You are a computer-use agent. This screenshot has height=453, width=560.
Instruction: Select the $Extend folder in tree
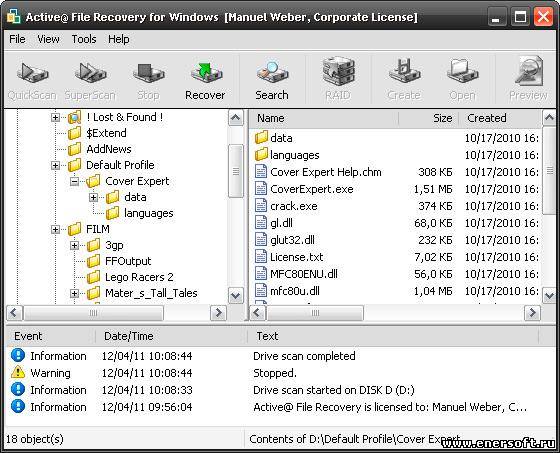click(106, 133)
